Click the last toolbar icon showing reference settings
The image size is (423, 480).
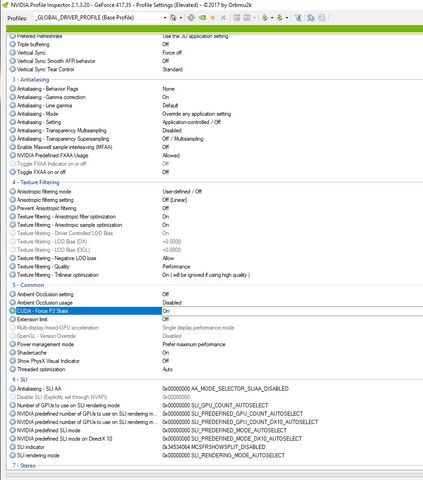321,18
